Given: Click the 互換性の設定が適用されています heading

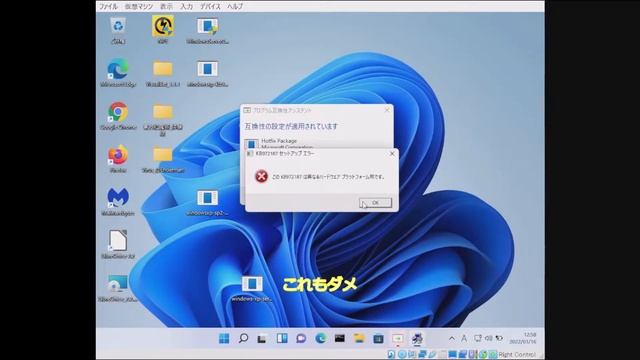Looking at the screenshot, I should point(291,126).
